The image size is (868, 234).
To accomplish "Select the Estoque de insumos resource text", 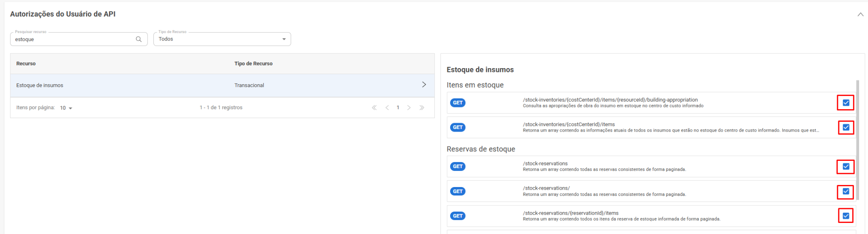I will (x=40, y=85).
